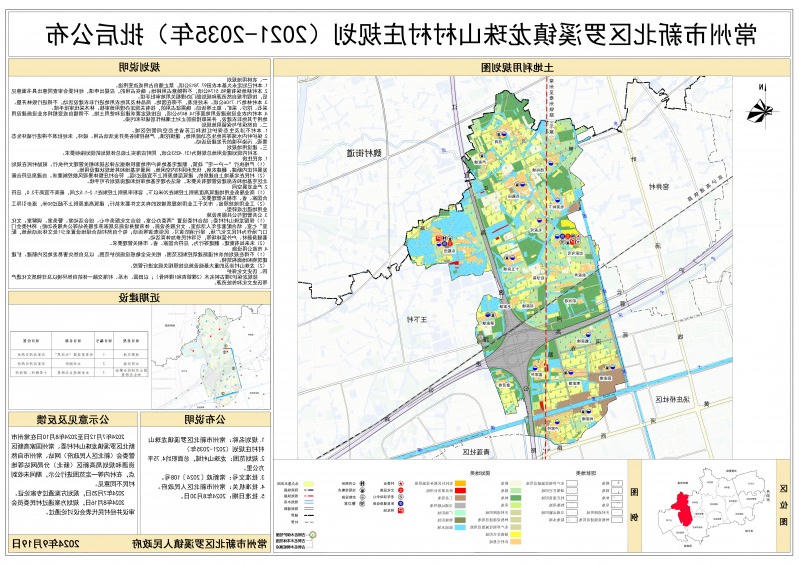Click the 常州市新北区罗溪镇人民政府 footer text
The width and height of the screenshot is (799, 565).
pyautogui.click(x=201, y=544)
